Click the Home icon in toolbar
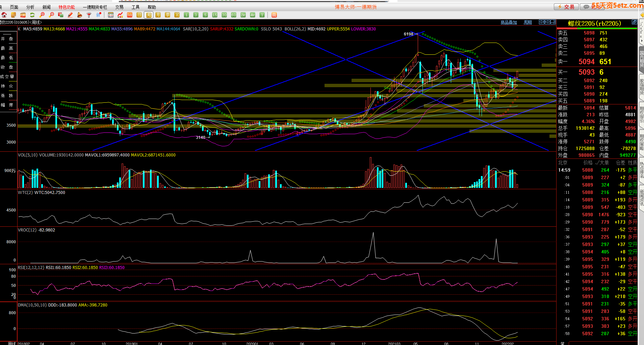This screenshot has width=644, height=345. [4, 15]
